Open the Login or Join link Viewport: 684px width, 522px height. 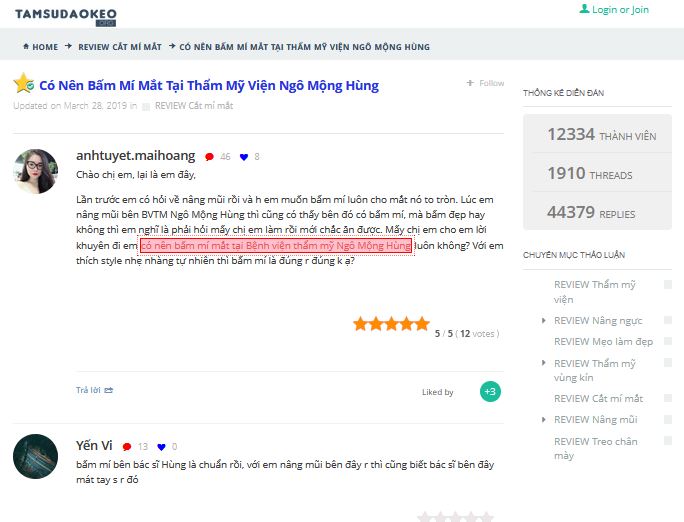point(620,9)
